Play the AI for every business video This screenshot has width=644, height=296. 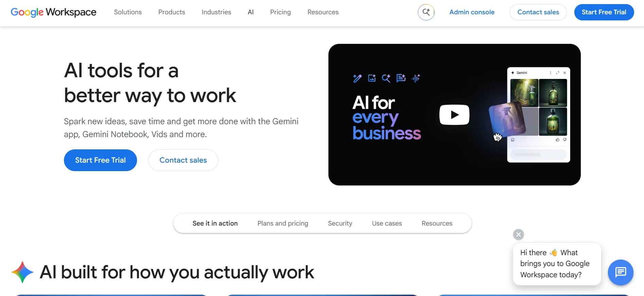pos(454,115)
